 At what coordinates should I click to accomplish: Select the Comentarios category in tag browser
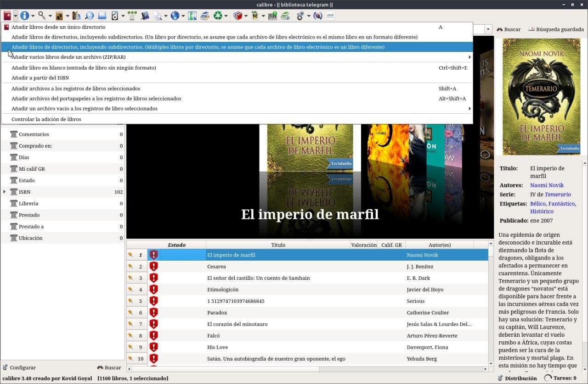62,134
